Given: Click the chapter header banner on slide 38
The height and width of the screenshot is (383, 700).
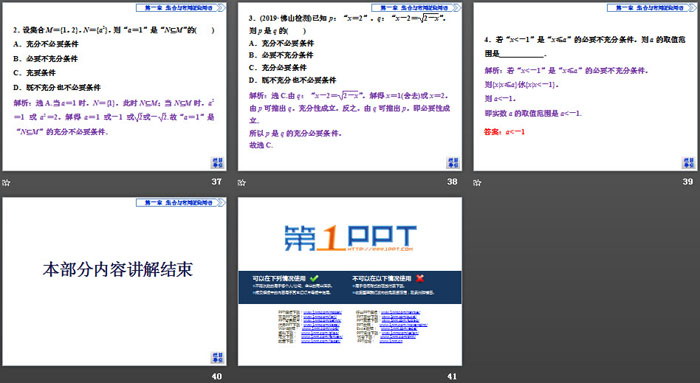Looking at the screenshot, I should point(417,8).
